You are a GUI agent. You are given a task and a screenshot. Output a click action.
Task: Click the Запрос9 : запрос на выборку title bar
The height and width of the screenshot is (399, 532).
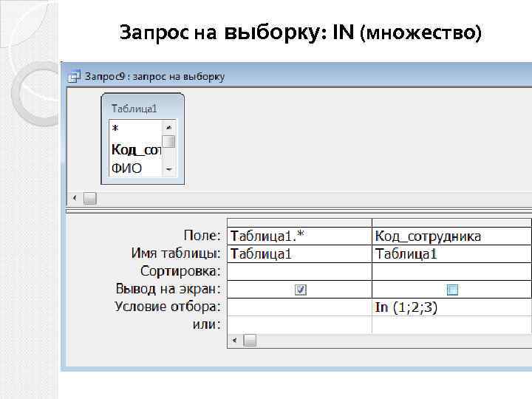[297, 76]
